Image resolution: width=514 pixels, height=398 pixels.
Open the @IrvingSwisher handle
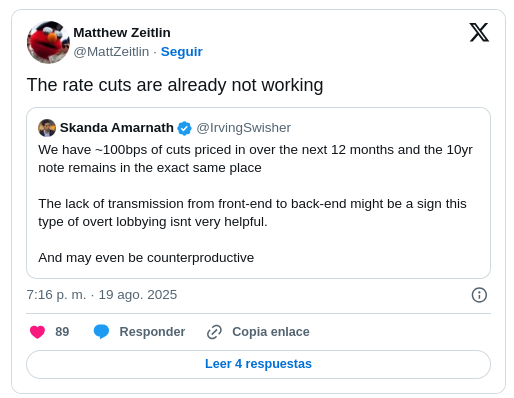tap(244, 128)
